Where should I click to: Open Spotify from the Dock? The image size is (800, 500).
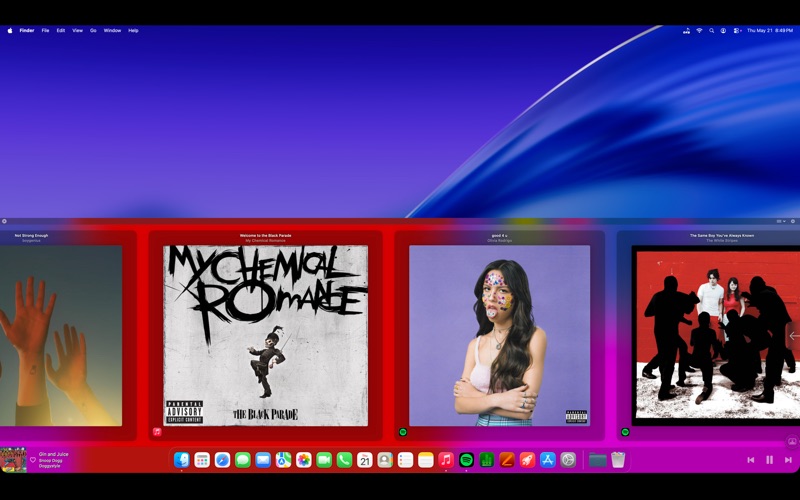point(466,460)
